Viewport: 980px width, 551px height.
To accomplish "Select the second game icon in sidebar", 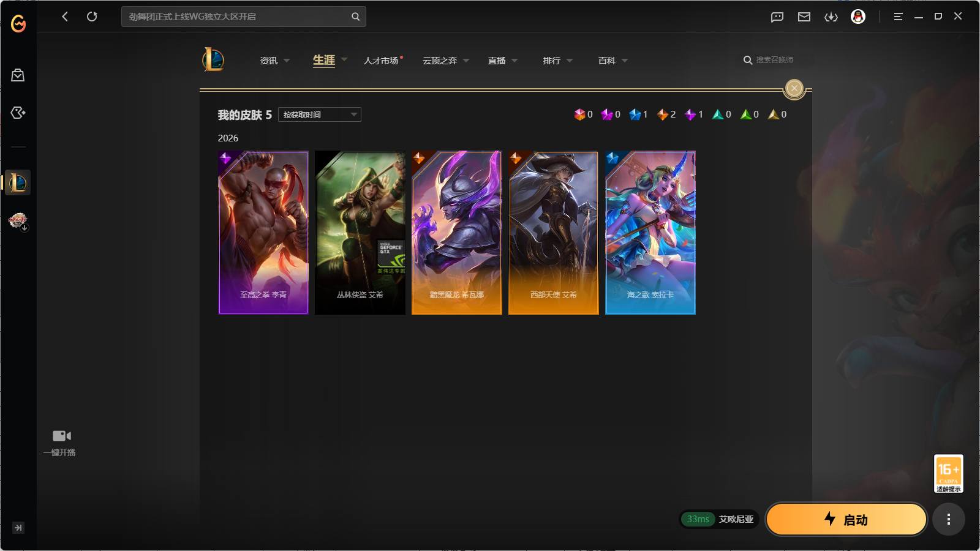I will tap(18, 220).
